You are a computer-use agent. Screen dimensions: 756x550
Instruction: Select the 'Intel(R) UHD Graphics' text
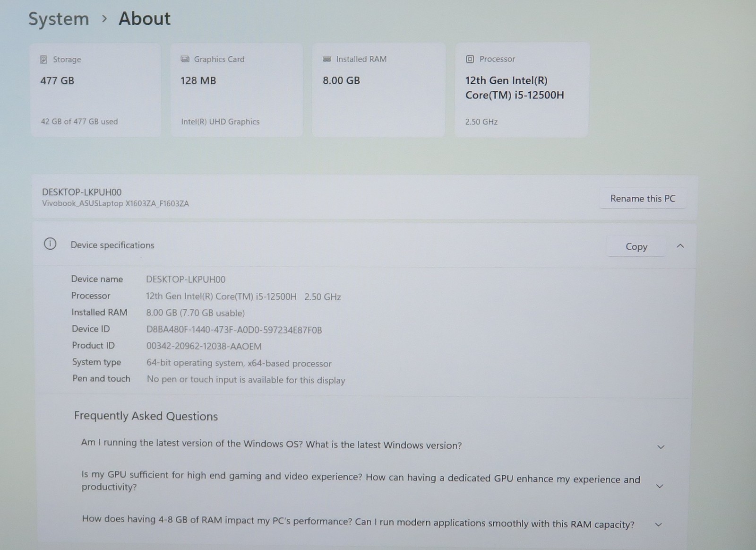[x=220, y=122]
